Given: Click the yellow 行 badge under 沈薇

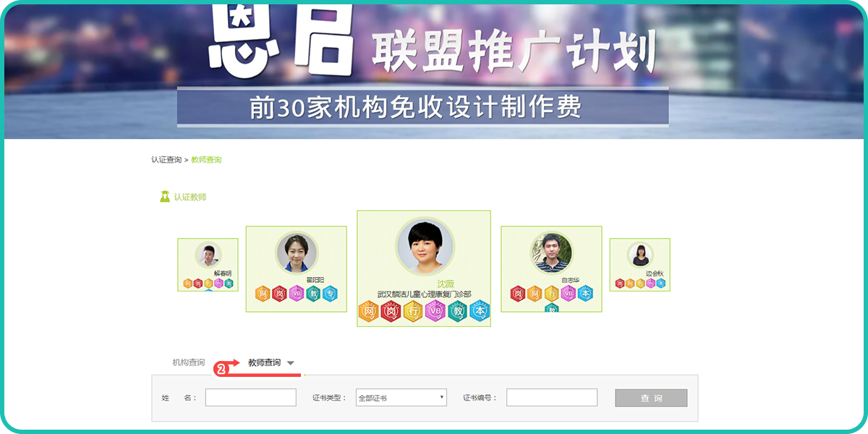Looking at the screenshot, I should (413, 311).
